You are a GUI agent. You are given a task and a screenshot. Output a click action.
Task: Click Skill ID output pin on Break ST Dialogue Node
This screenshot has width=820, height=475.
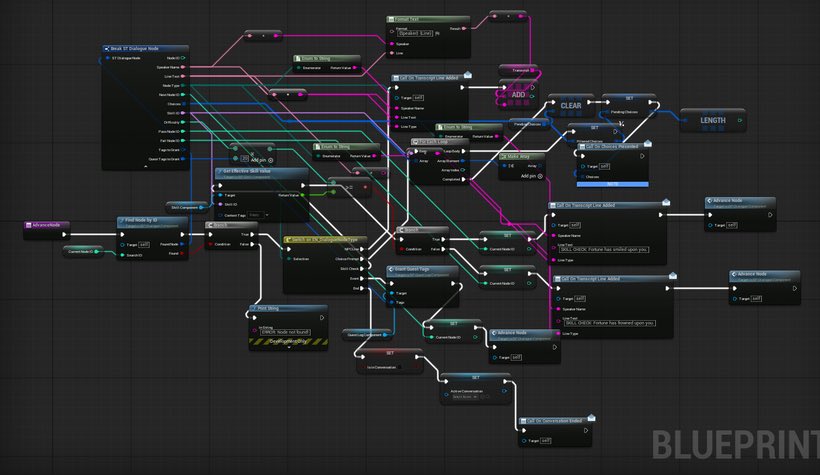click(x=183, y=113)
